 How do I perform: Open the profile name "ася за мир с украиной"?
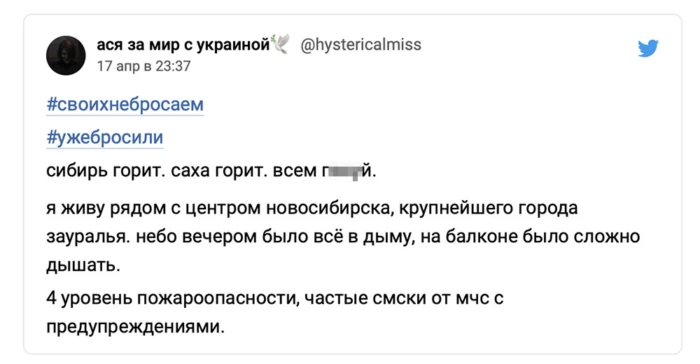coord(183,45)
